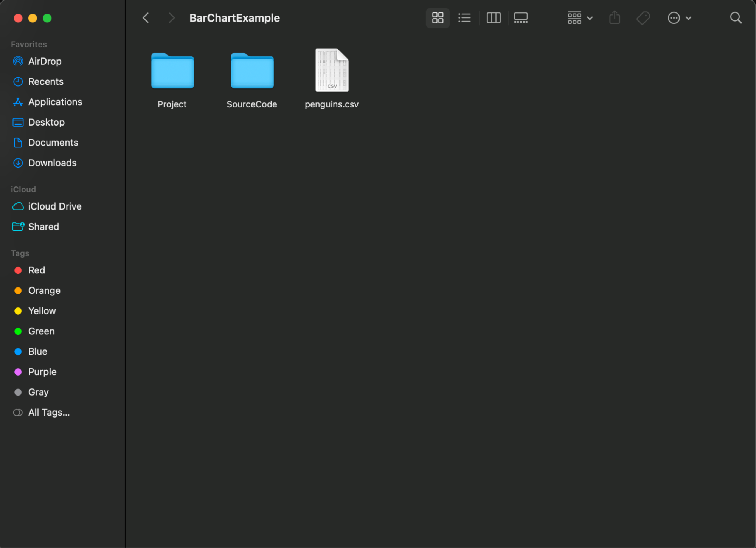The image size is (756, 548).
Task: Switch to list view
Action: click(464, 18)
